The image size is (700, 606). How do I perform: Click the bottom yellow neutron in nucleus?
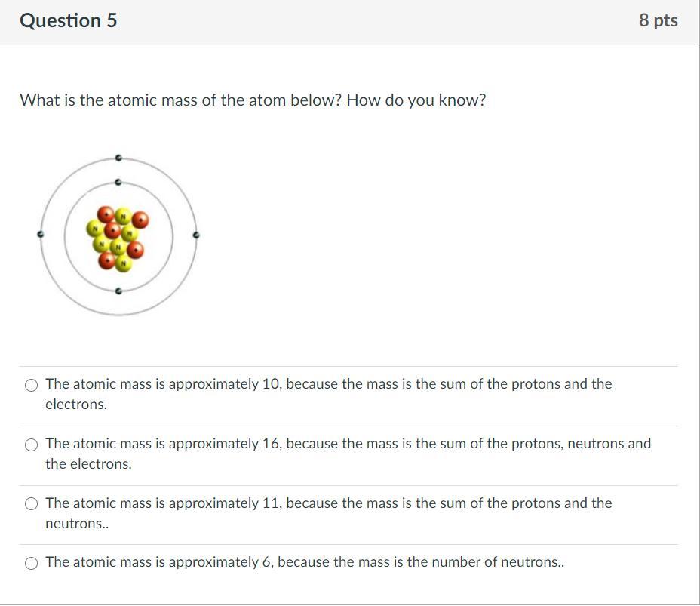point(124,263)
